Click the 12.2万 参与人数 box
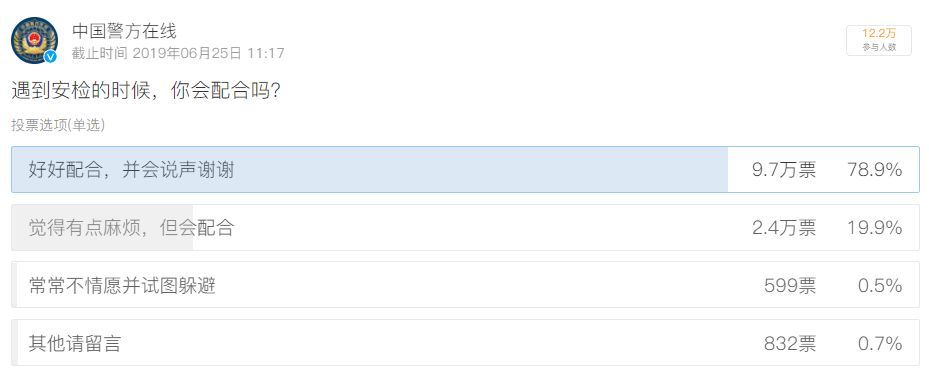929x389 pixels. click(x=879, y=40)
